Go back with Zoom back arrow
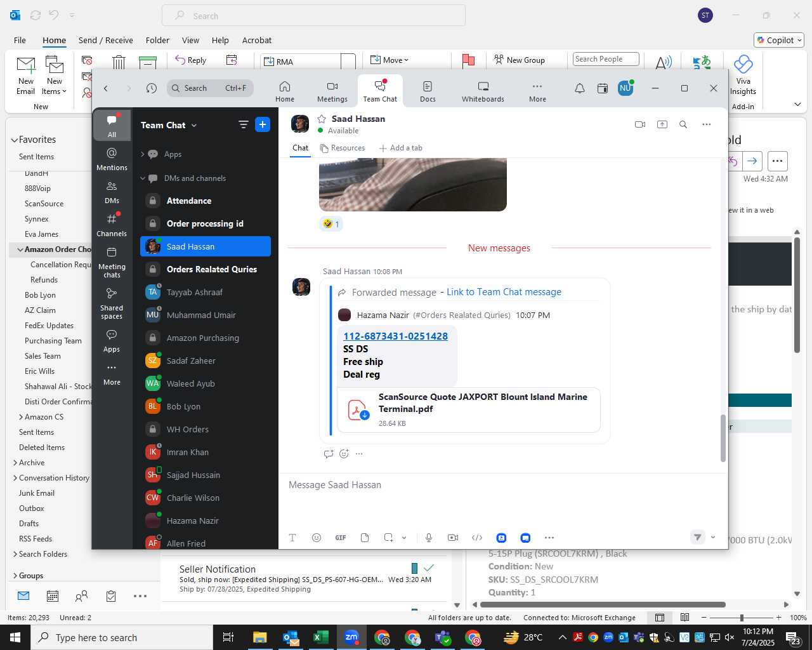812x650 pixels. [106, 88]
